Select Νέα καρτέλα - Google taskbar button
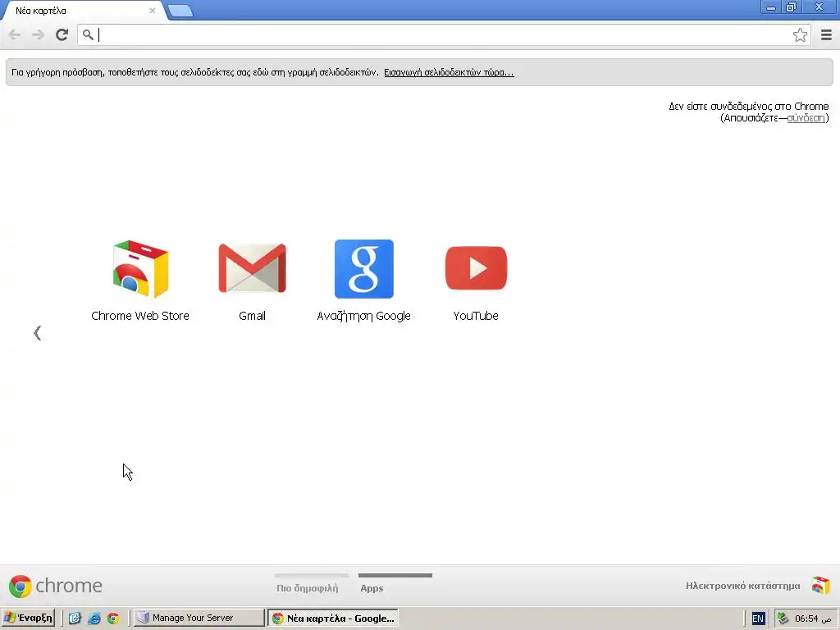This screenshot has height=630, width=840. [333, 619]
